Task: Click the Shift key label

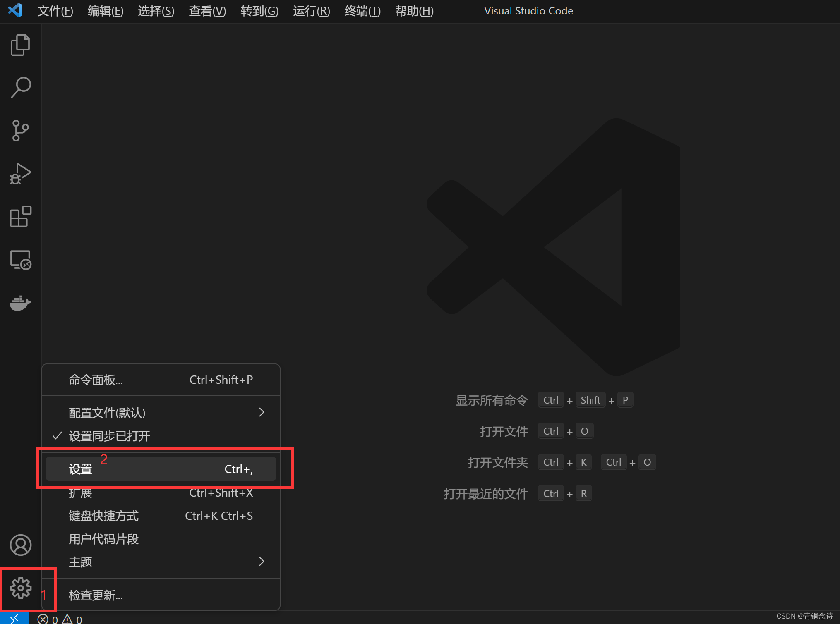Action: pos(590,400)
